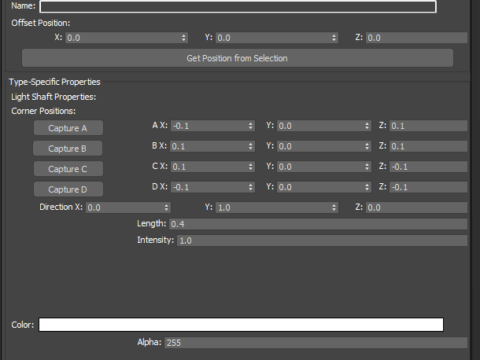Click the Alpha value field

coord(316,342)
